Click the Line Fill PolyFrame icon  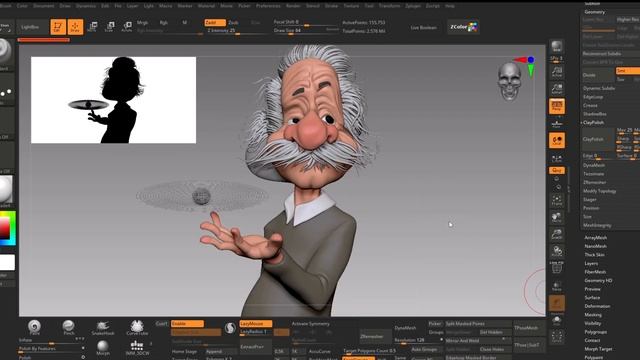coord(557,267)
